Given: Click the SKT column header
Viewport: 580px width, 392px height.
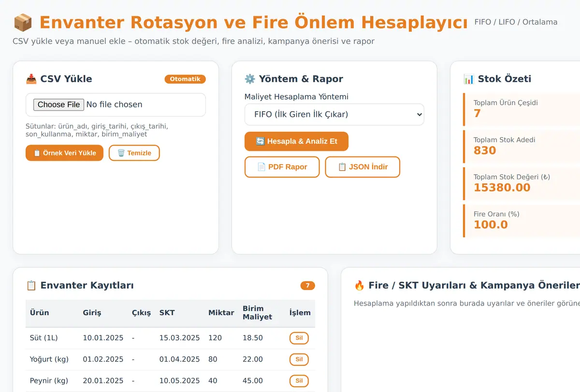Looking at the screenshot, I should (167, 313).
